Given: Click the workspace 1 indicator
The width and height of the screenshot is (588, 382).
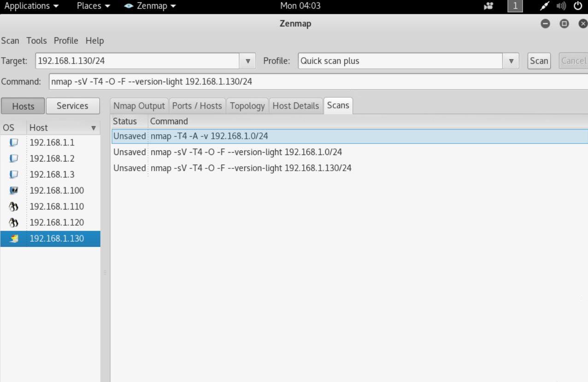Looking at the screenshot, I should pos(515,6).
